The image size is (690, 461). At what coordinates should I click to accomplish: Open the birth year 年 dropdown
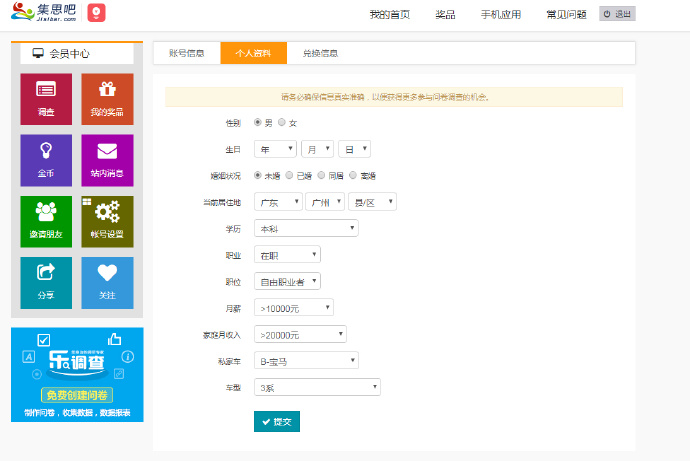275,149
